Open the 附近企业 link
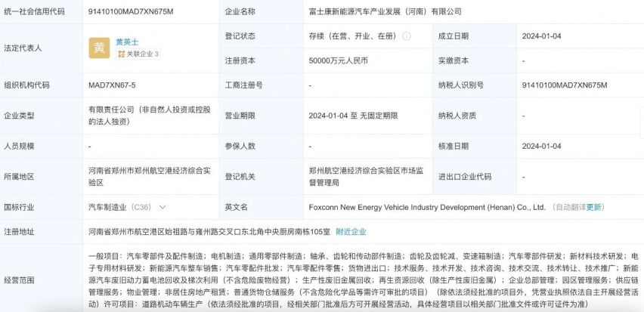644x312 pixels. (x=351, y=231)
